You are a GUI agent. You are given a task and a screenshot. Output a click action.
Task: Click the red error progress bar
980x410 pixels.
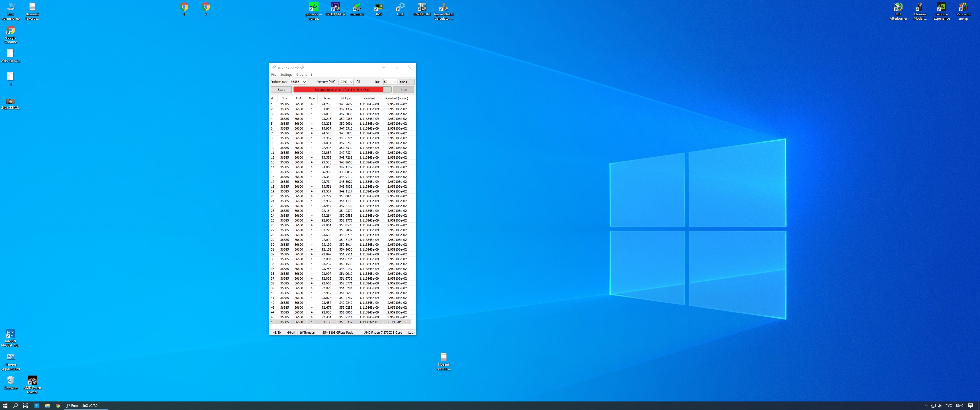338,90
